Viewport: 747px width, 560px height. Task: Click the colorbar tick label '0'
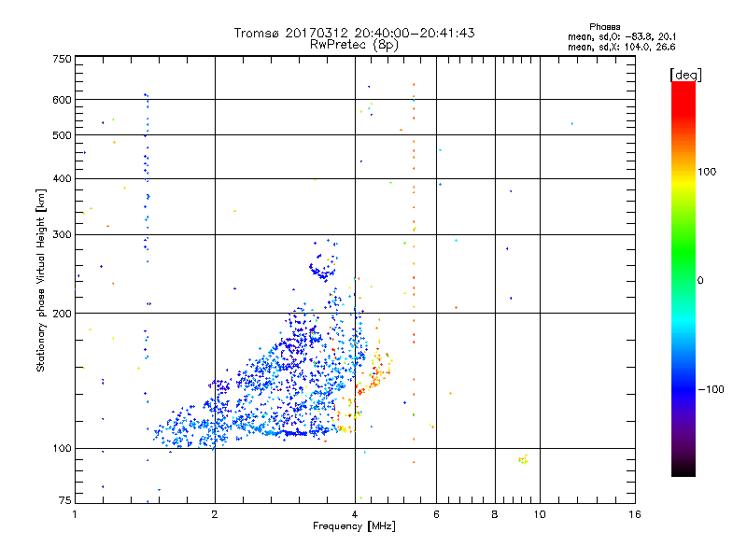coord(700,281)
